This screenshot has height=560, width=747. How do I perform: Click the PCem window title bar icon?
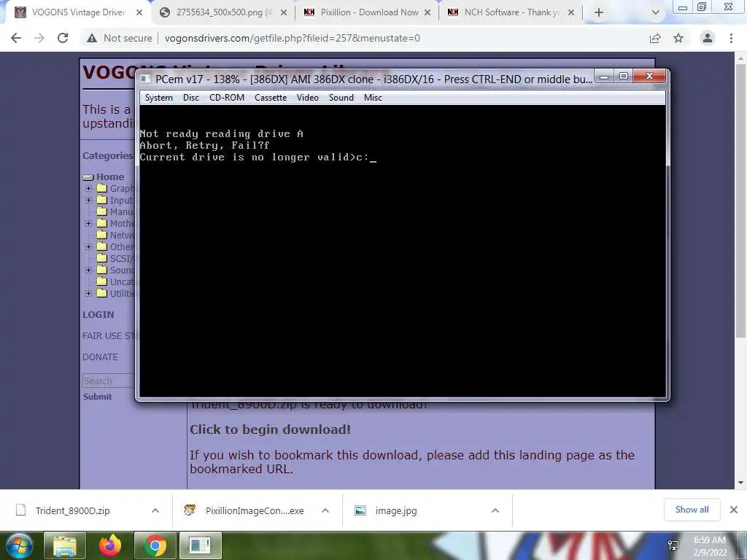pyautogui.click(x=146, y=79)
